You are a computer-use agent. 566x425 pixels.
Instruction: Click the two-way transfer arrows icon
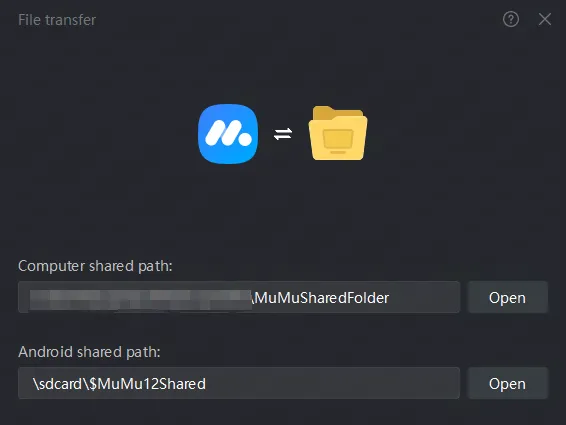(283, 134)
